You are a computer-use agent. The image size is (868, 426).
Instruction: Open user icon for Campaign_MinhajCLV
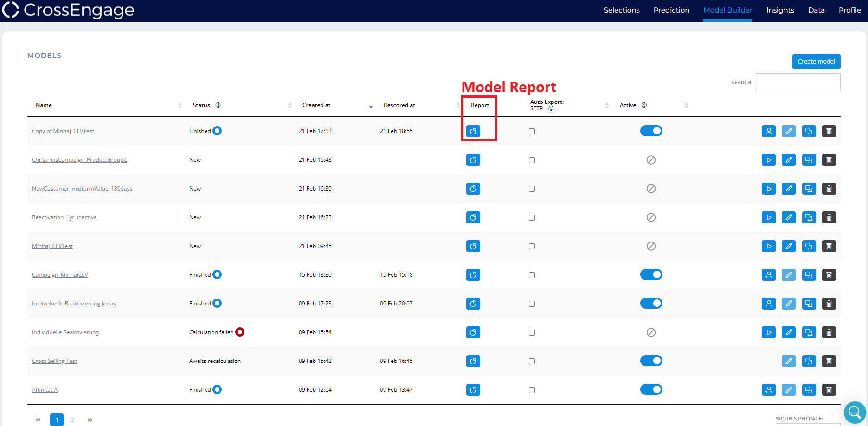768,275
